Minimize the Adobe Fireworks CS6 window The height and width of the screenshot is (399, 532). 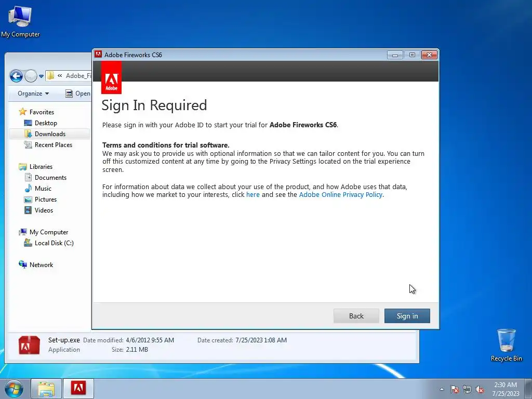pos(395,55)
